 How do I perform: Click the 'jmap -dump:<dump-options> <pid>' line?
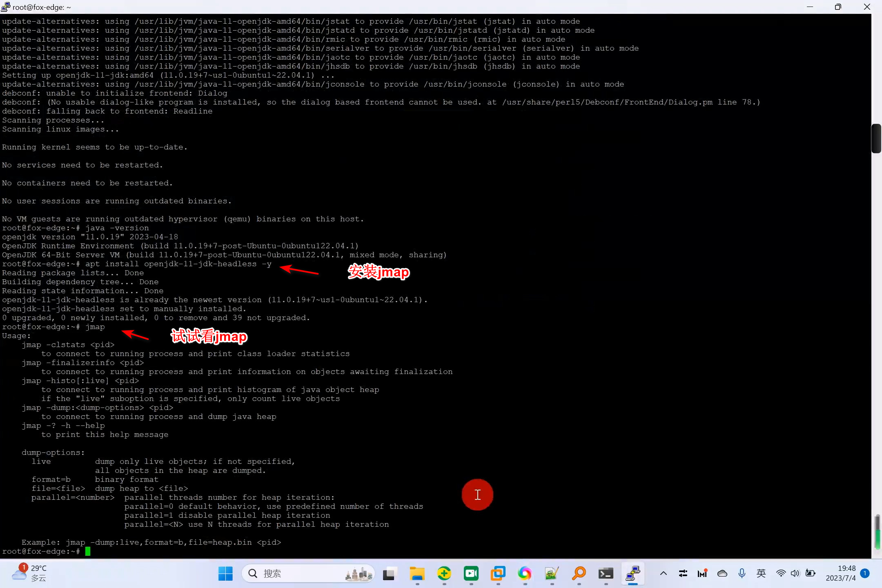[98, 408]
